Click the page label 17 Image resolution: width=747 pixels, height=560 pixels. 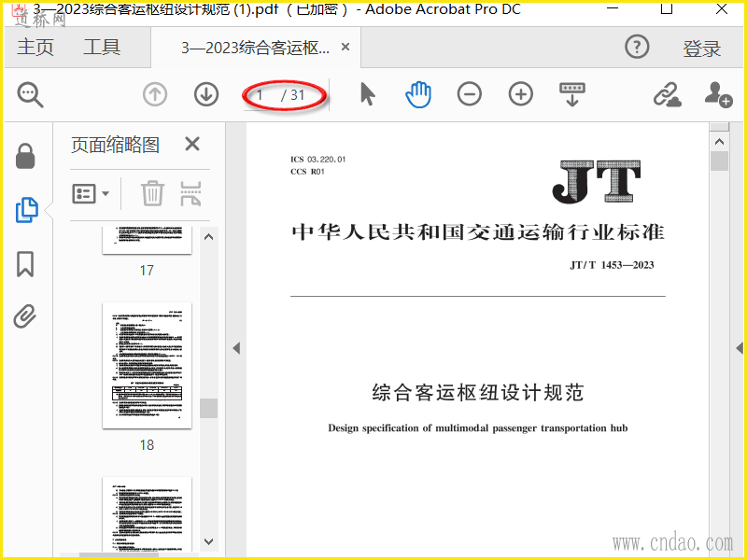[147, 271]
